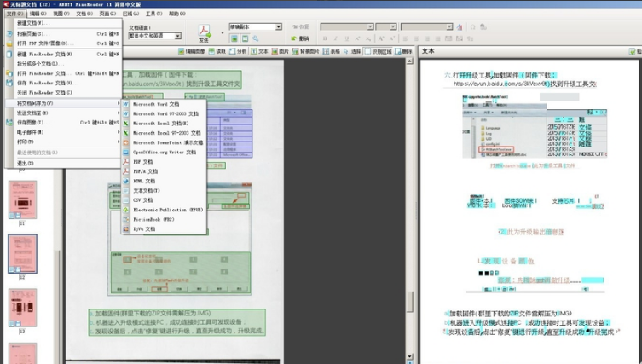The width and height of the screenshot is (642, 364).
Task: Toggle superscript formatting
Action: [x=357, y=38]
